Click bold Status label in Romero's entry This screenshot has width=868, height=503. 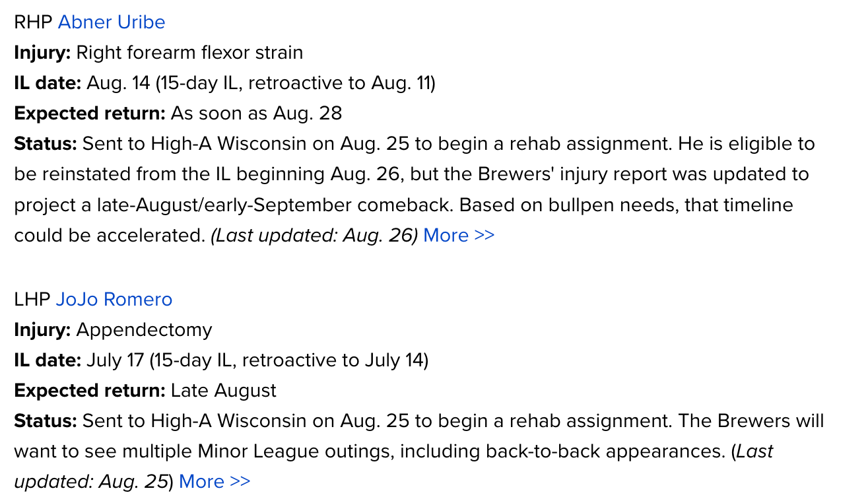(46, 421)
